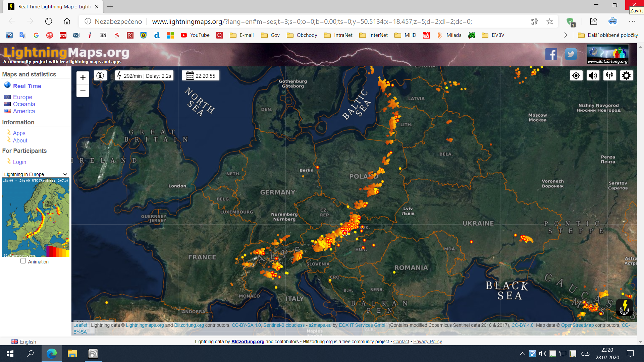
Task: Click the address bar URL
Action: [312, 21]
